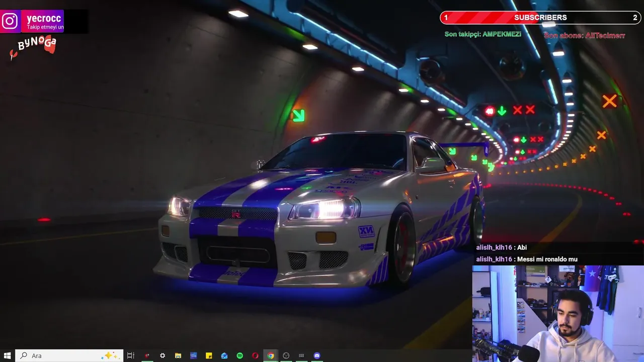Screen dimensions: 644x362
Task: Click the 'Son takipçi: AMPEKMEZİ' text
Action: [x=482, y=34]
